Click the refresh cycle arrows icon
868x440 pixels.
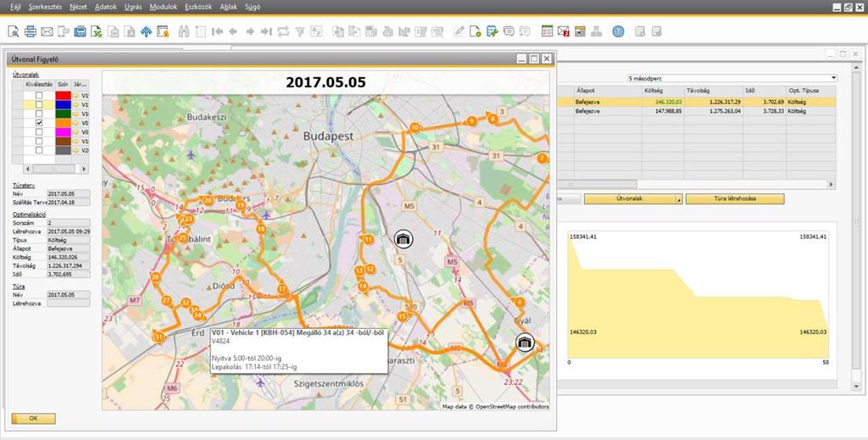point(283,31)
